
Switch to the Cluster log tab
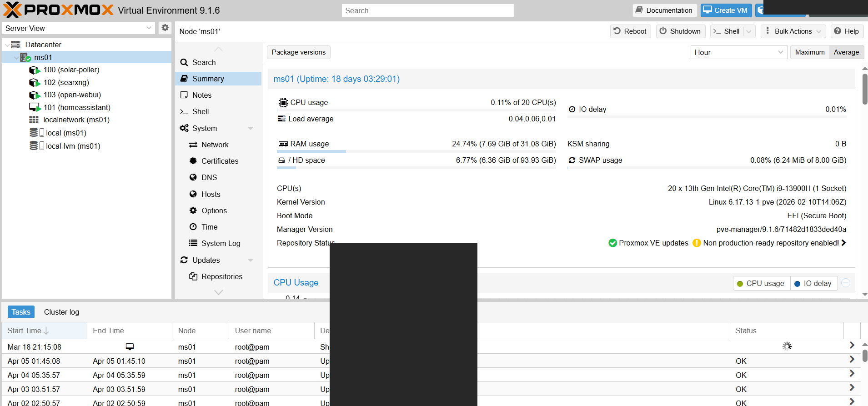61,312
